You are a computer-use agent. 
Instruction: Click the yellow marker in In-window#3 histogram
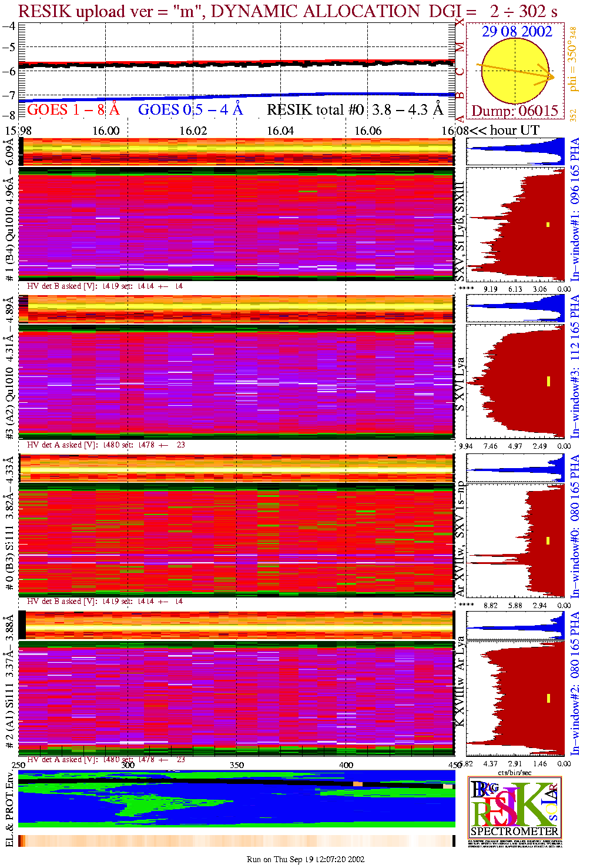(548, 381)
